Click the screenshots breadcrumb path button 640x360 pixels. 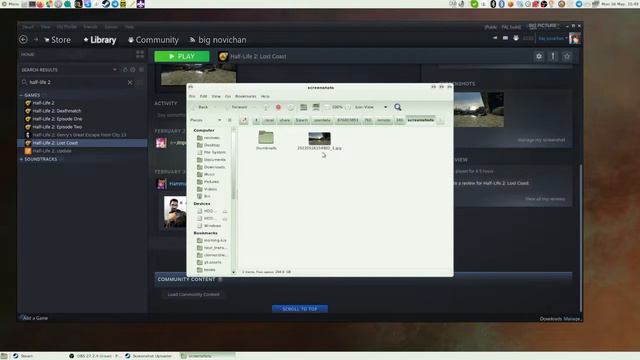pyautogui.click(x=420, y=120)
